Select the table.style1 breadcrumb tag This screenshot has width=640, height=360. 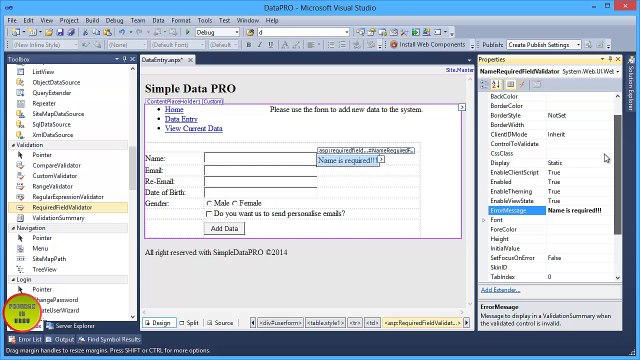325,323
